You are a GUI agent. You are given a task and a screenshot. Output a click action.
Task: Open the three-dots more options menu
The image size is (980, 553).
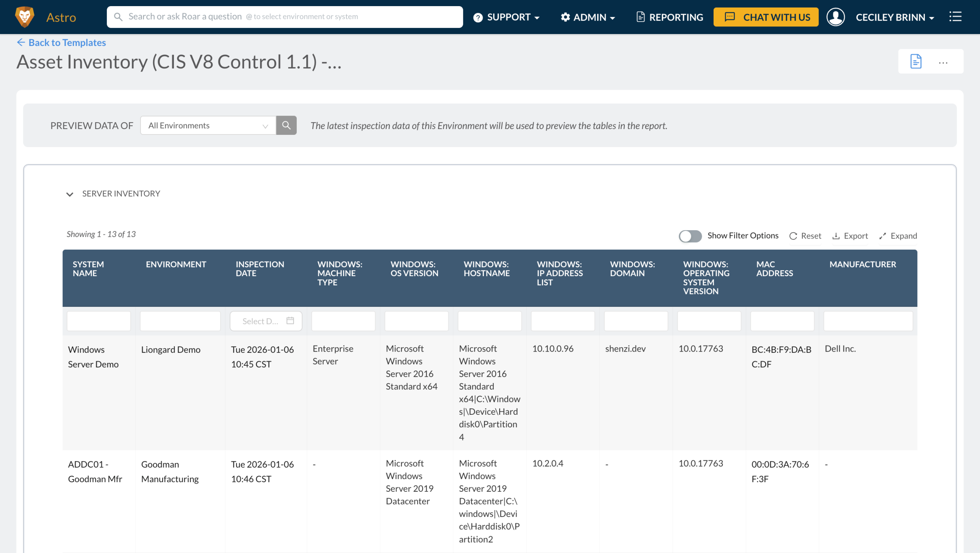tap(943, 62)
